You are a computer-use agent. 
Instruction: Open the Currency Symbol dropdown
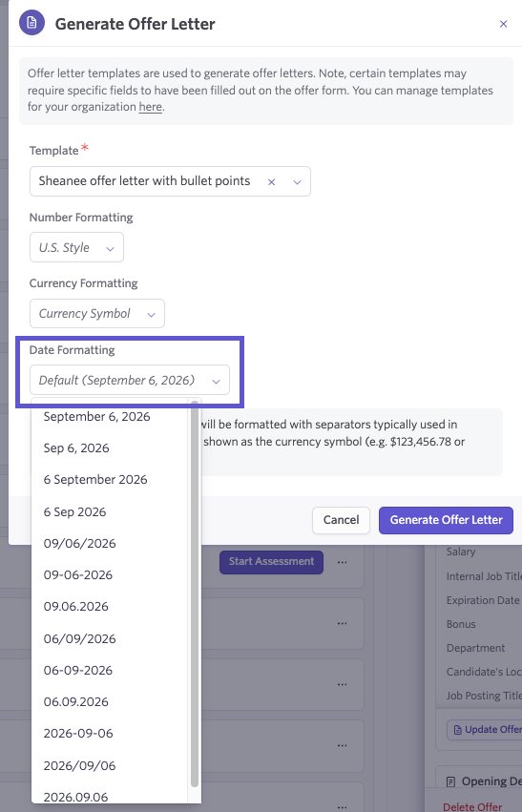97,313
